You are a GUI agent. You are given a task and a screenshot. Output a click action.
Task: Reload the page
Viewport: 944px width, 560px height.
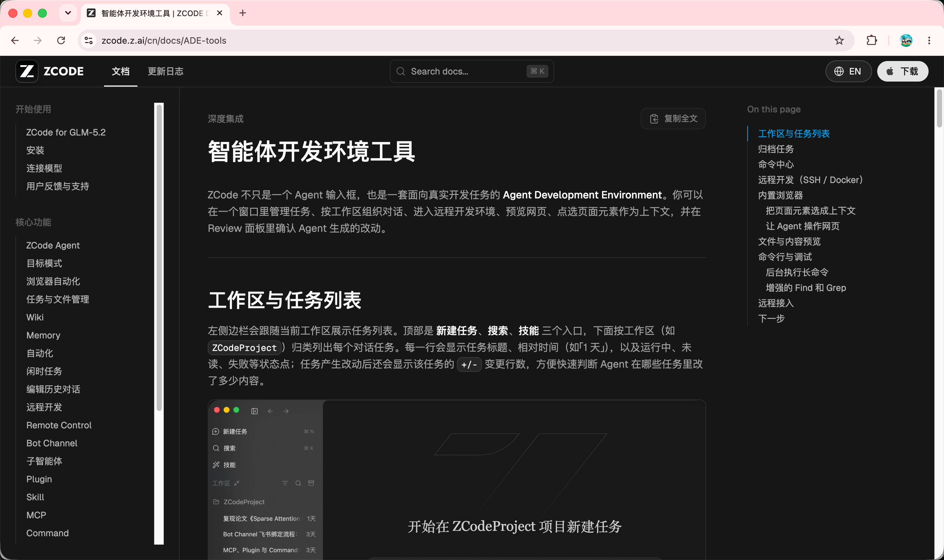pos(61,40)
